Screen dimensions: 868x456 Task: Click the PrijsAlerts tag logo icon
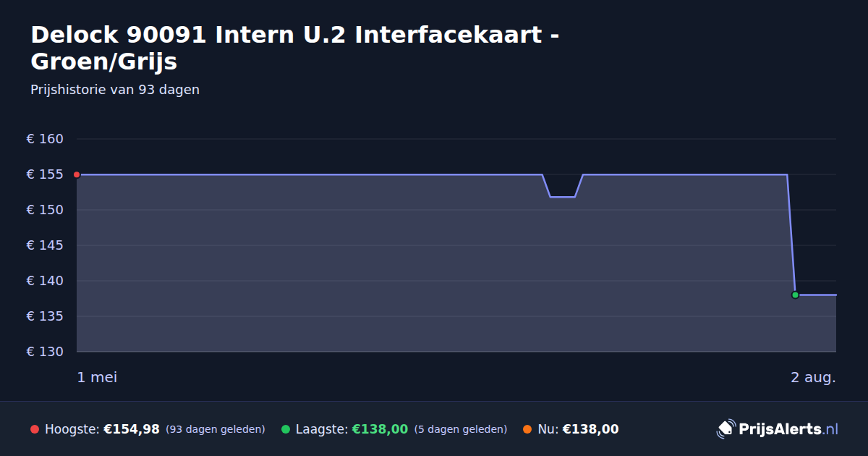click(x=726, y=429)
